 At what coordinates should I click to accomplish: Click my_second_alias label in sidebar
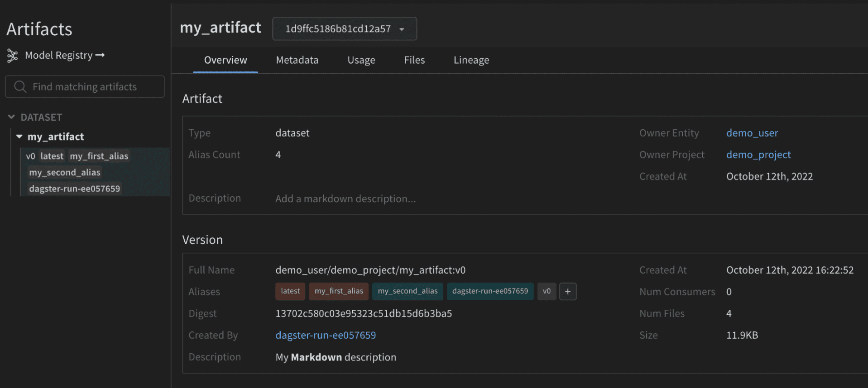tap(65, 172)
